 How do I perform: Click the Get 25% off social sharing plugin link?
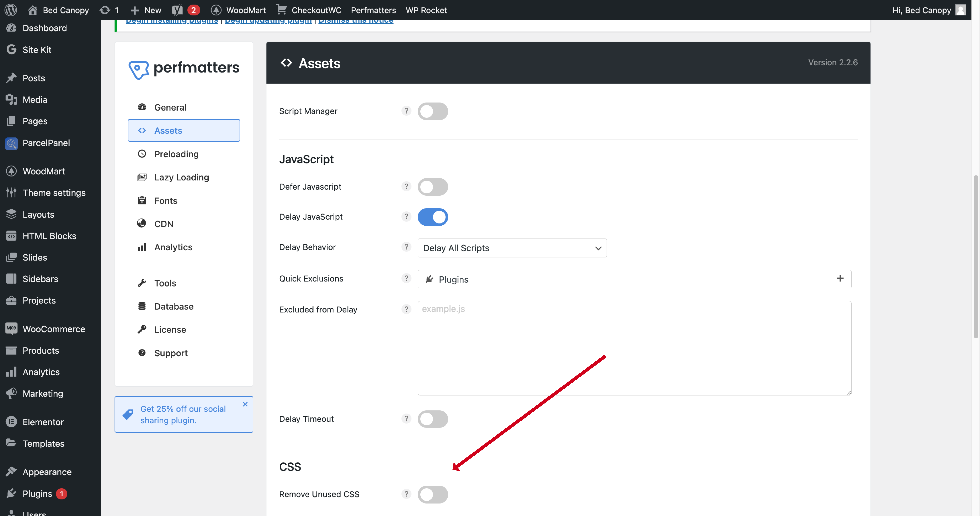tap(183, 414)
